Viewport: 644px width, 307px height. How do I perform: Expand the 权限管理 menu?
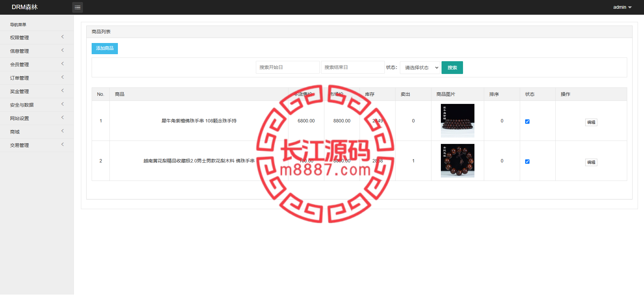(x=37, y=38)
